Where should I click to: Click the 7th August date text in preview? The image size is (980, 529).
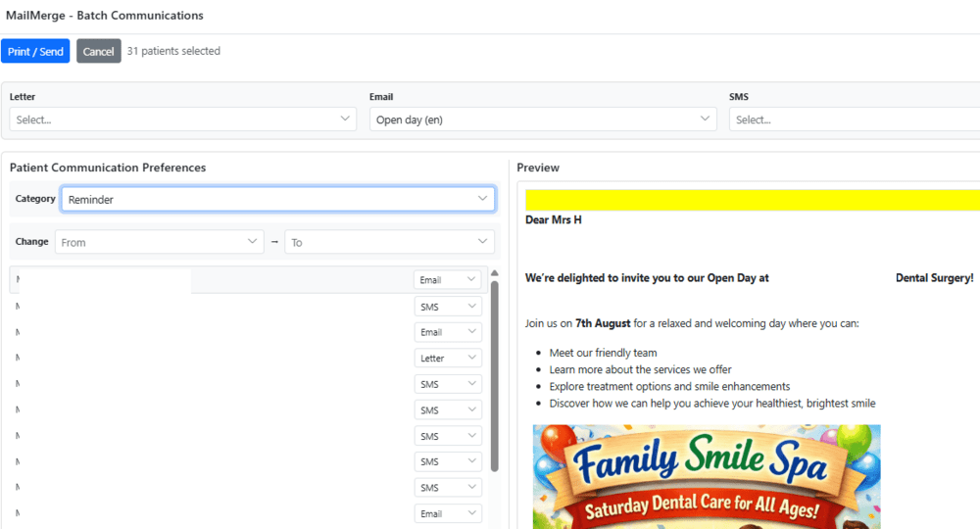pyautogui.click(x=603, y=323)
